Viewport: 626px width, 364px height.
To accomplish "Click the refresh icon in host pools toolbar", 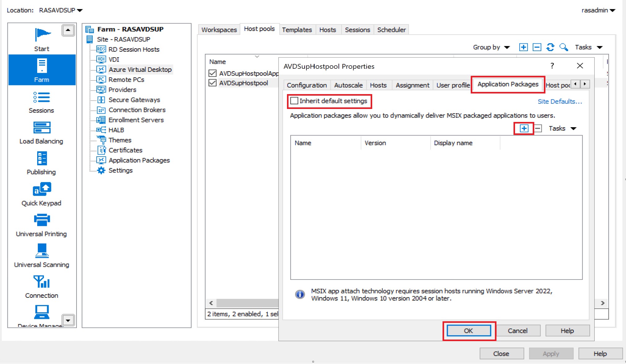I will [550, 47].
